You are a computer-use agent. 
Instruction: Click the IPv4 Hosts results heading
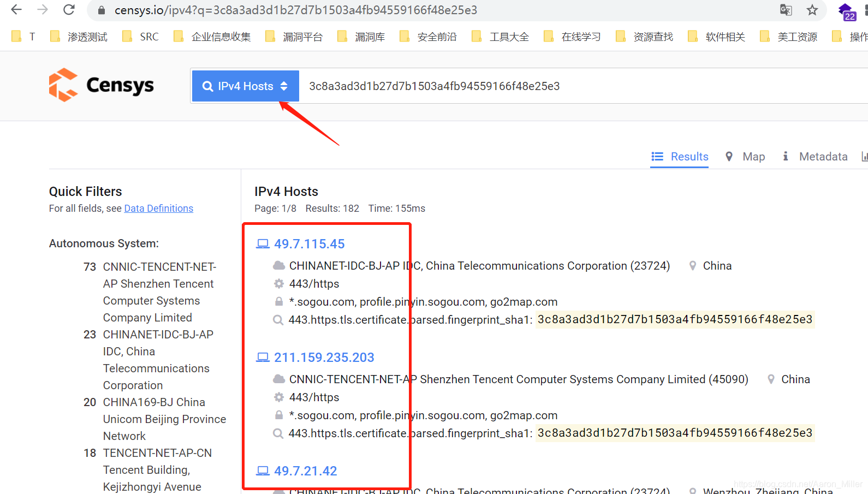[286, 192]
